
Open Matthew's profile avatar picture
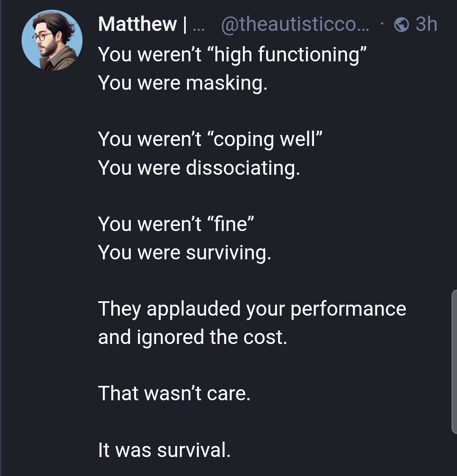(52, 40)
